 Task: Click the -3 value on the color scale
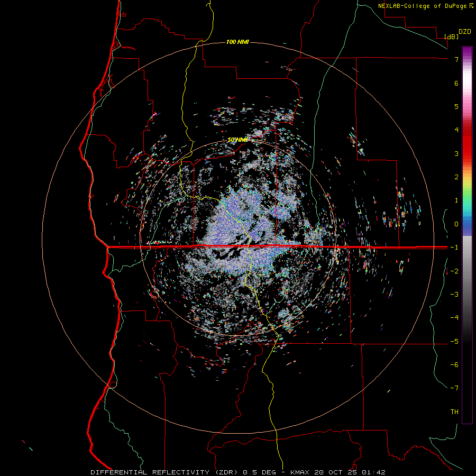click(454, 295)
